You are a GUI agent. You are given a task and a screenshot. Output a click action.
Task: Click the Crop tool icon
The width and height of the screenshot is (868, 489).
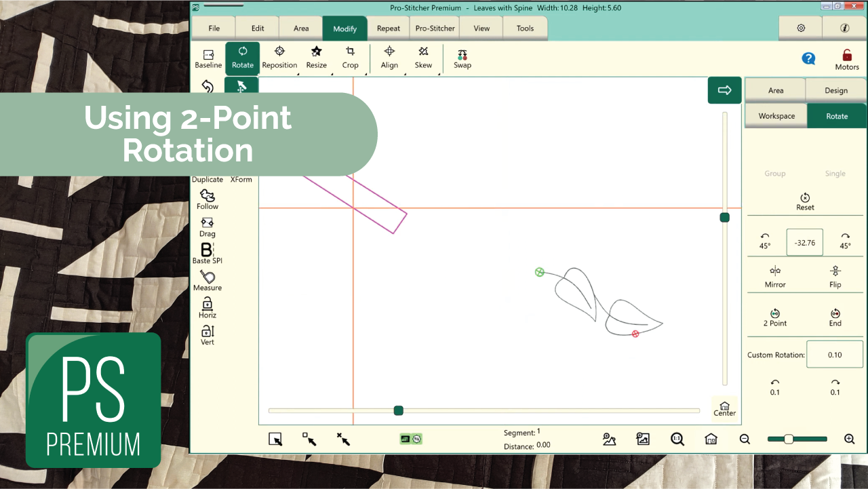350,57
